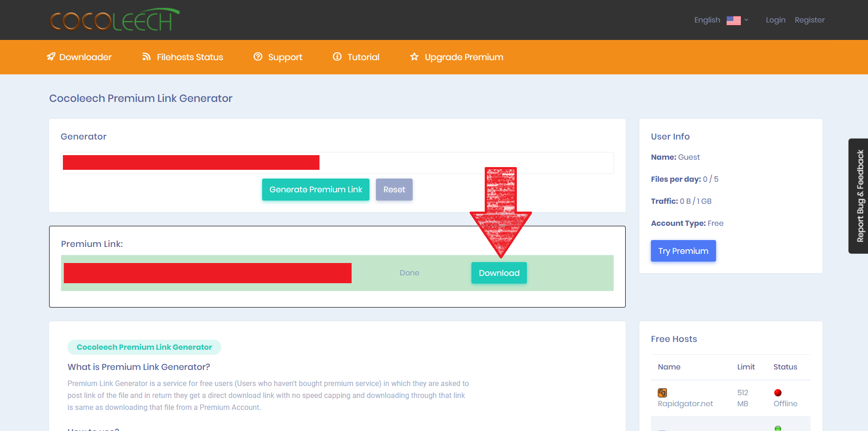Click the Reset button
The image size is (868, 431).
click(394, 190)
